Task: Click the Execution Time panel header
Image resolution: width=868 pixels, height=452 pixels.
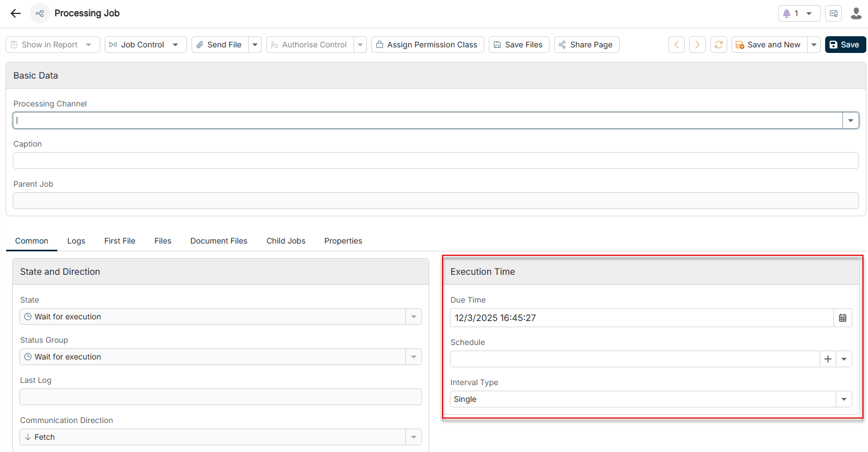Action: point(651,271)
